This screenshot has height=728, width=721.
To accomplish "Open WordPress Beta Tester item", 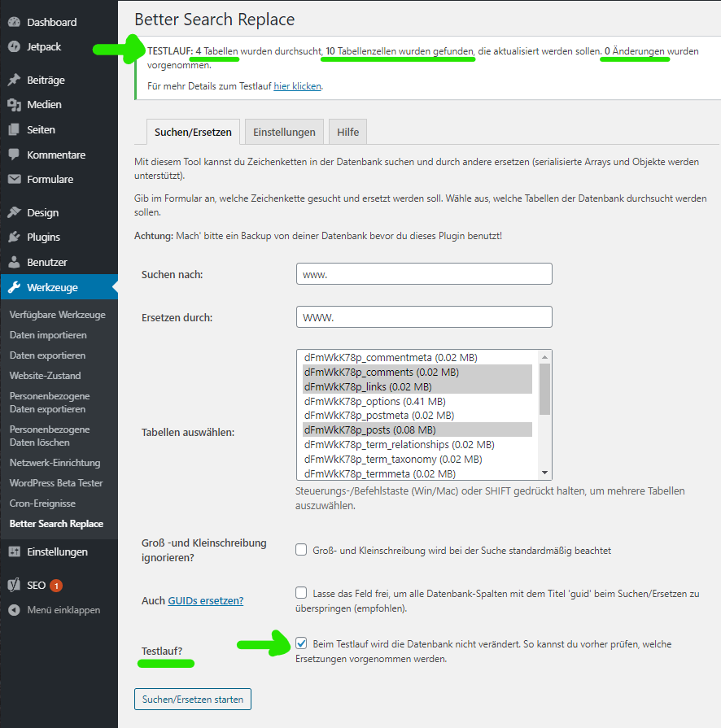I will tap(56, 483).
